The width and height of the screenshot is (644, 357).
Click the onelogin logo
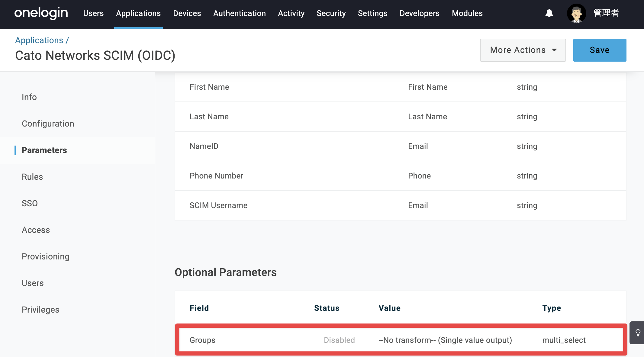click(41, 13)
